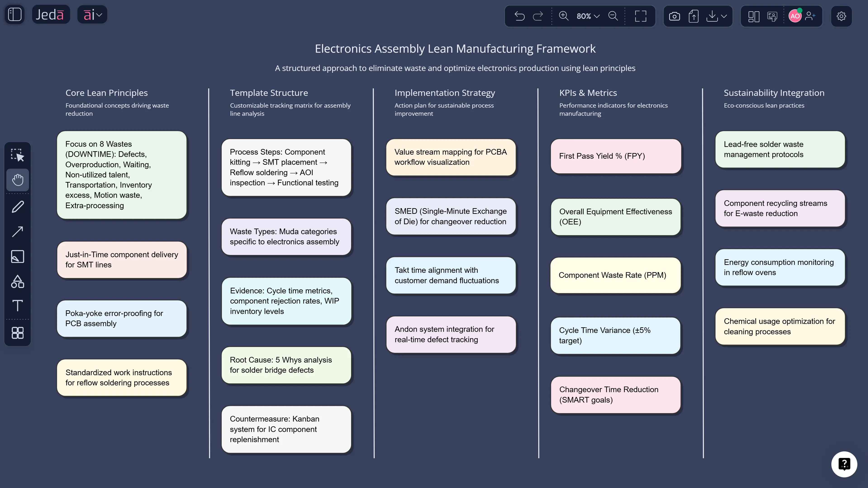868x488 pixels.
Task: Take a snapshot with the camera icon
Action: [x=675, y=16]
